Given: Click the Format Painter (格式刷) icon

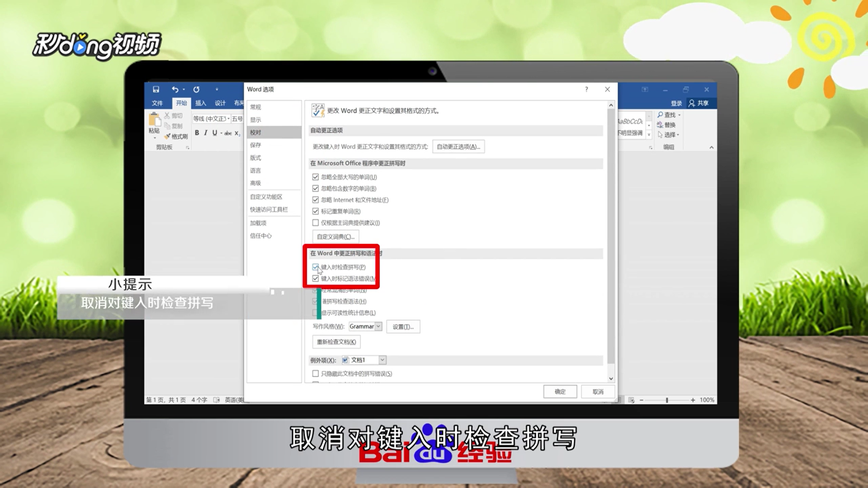Looking at the screenshot, I should 167,136.
